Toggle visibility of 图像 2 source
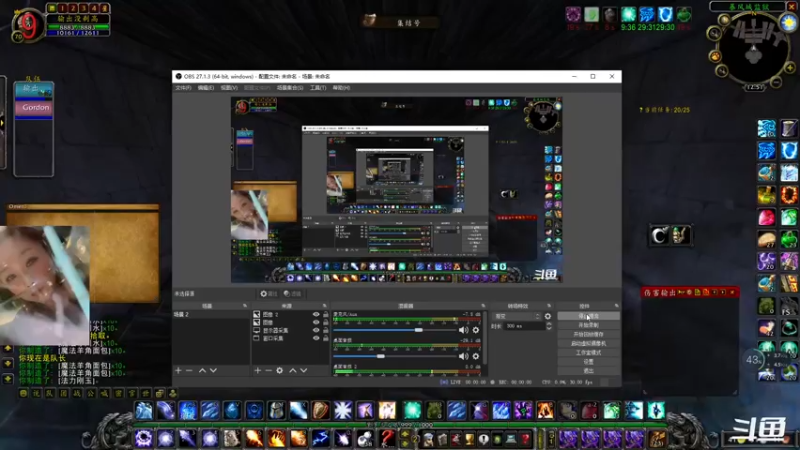Viewport: 800px width, 450px height. 316,315
